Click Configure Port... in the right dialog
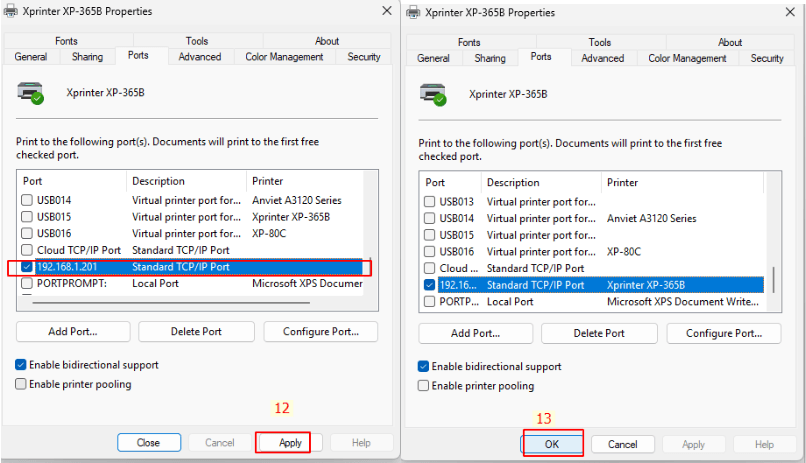The width and height of the screenshot is (806, 463). pyautogui.click(x=724, y=333)
